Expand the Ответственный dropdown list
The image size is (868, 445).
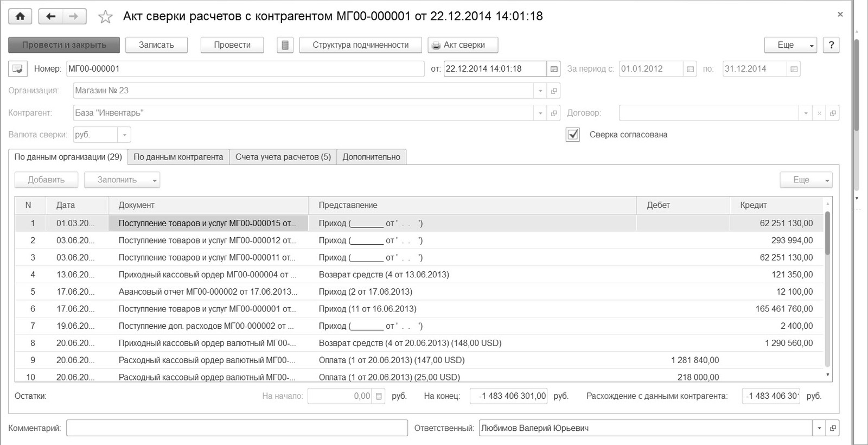[819, 428]
